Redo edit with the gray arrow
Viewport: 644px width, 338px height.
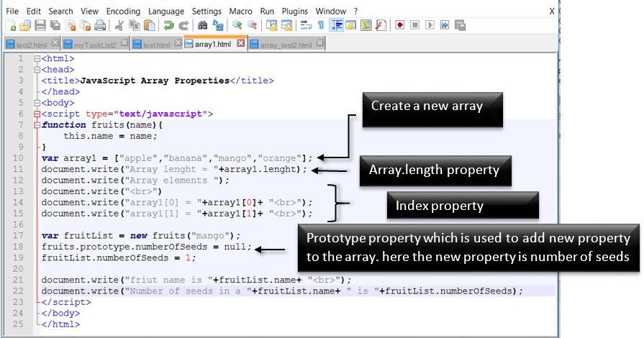[183, 25]
